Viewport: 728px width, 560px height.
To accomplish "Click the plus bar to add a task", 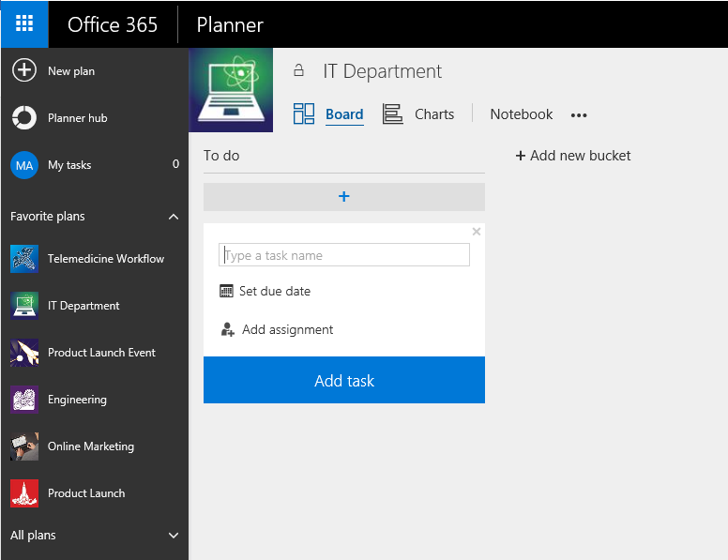I will [x=344, y=196].
